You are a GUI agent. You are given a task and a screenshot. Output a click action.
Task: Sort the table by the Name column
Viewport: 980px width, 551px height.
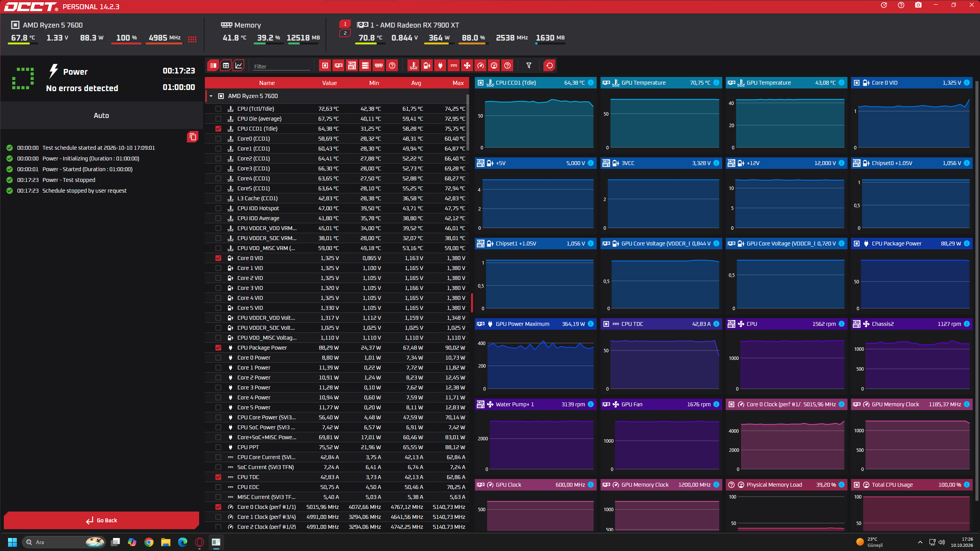(x=267, y=83)
